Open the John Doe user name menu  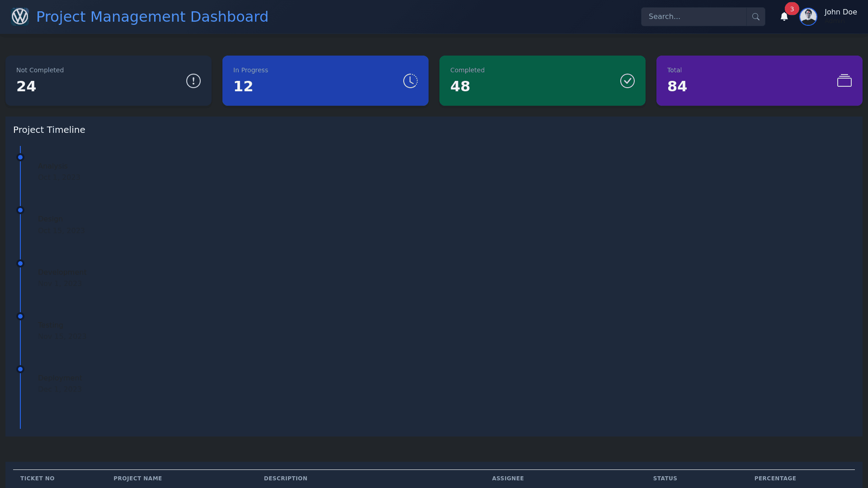840,12
